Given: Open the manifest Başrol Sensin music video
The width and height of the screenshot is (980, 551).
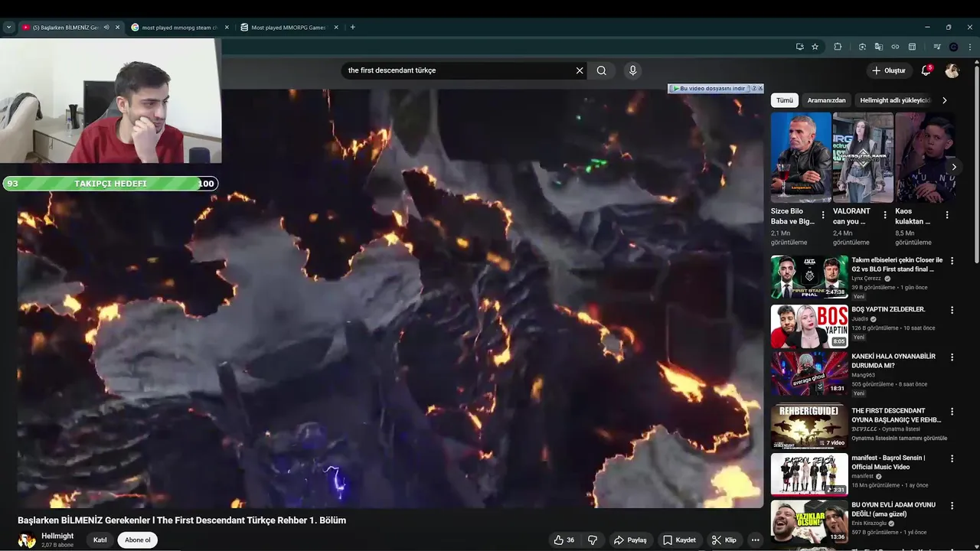Looking at the screenshot, I should pyautogui.click(x=809, y=474).
